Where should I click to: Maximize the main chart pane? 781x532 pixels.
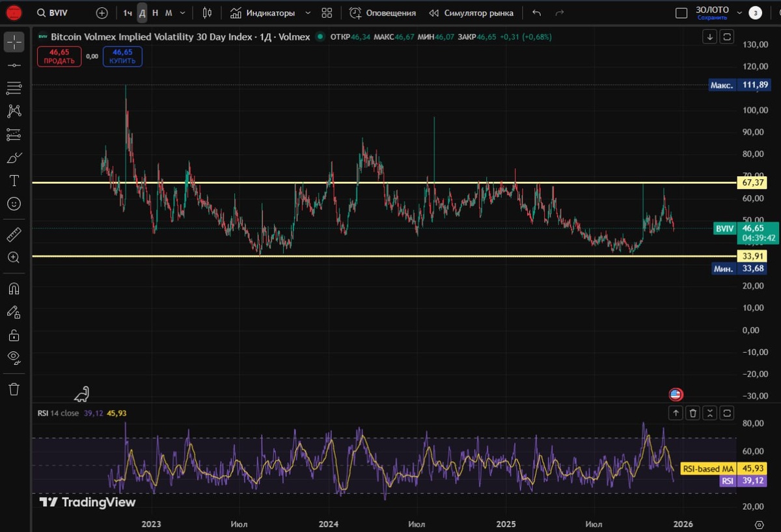(x=727, y=36)
